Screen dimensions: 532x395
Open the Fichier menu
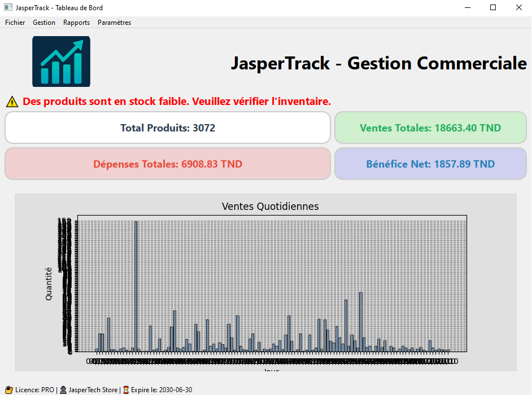15,23
